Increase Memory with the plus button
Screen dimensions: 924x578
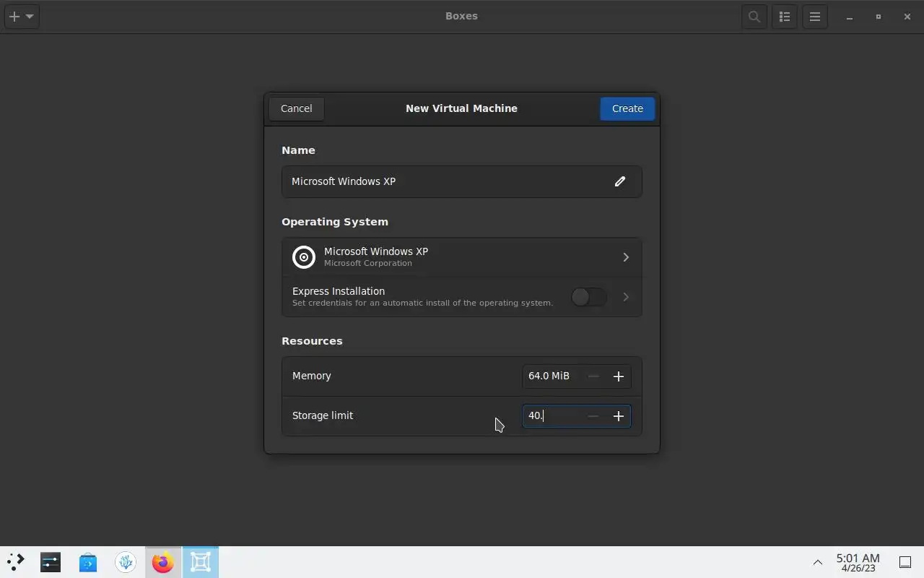click(619, 376)
